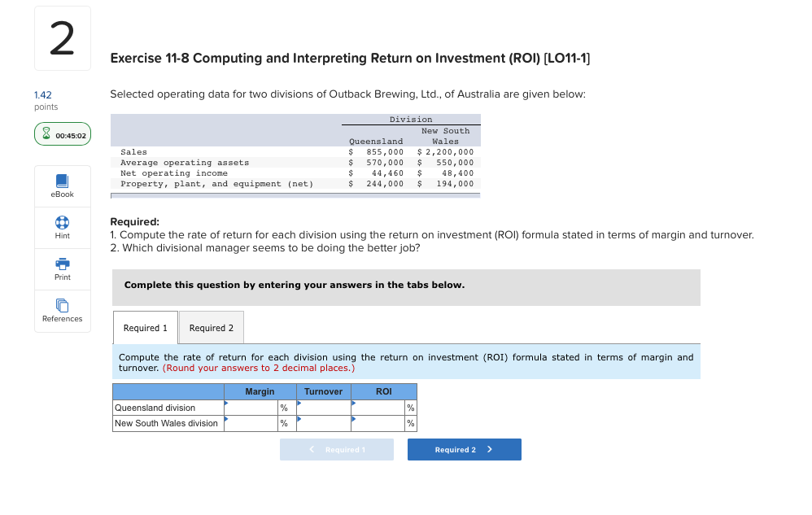Select the Margin column header
Viewport: 812px width, 515px height.
[260, 391]
